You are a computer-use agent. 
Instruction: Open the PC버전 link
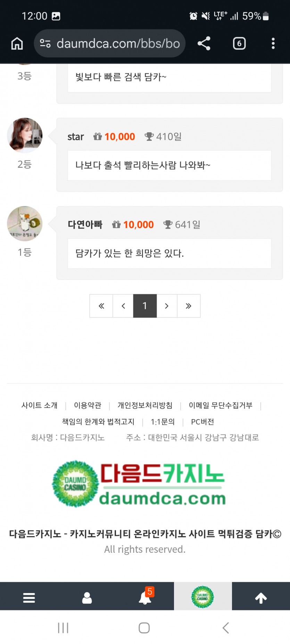[202, 422]
